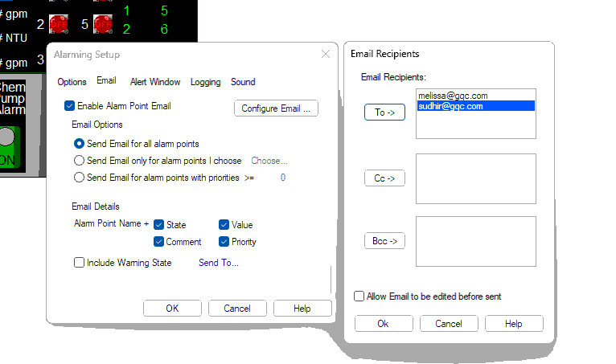Toggle the Priority checkbox

coord(224,242)
